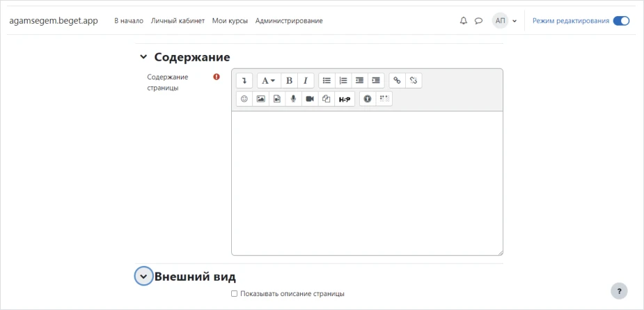Collapse the Содержание section chevron
644x310 pixels.
(143, 57)
